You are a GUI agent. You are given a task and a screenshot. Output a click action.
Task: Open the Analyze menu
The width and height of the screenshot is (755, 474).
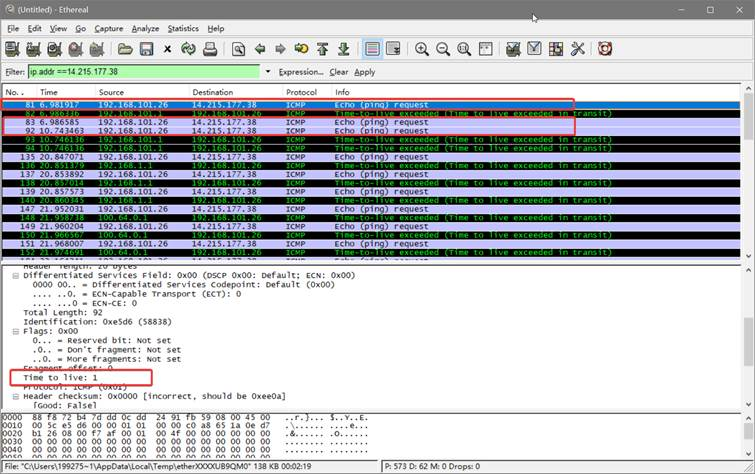[145, 28]
